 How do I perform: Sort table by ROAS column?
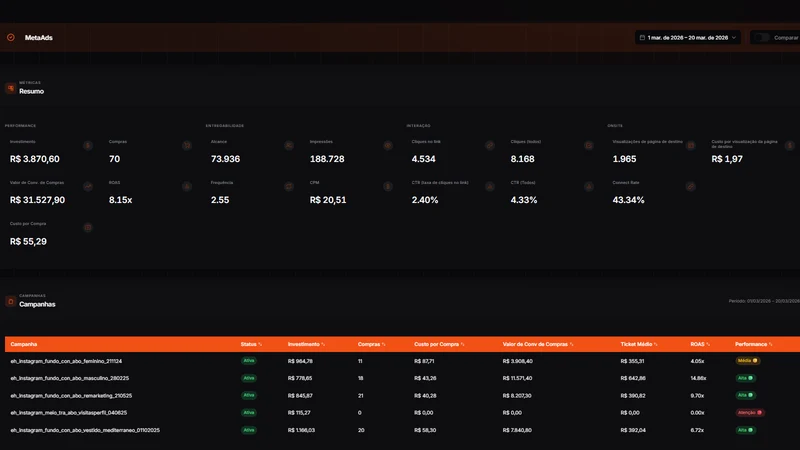tap(700, 344)
